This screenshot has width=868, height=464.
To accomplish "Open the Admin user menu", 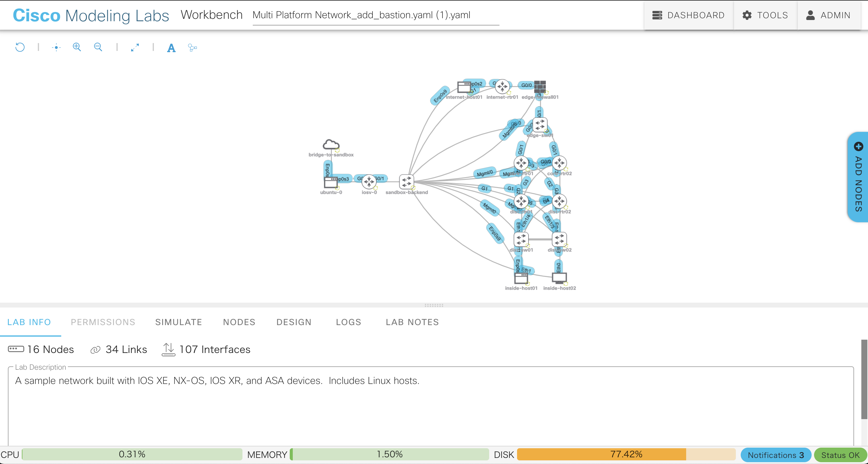I will point(828,15).
